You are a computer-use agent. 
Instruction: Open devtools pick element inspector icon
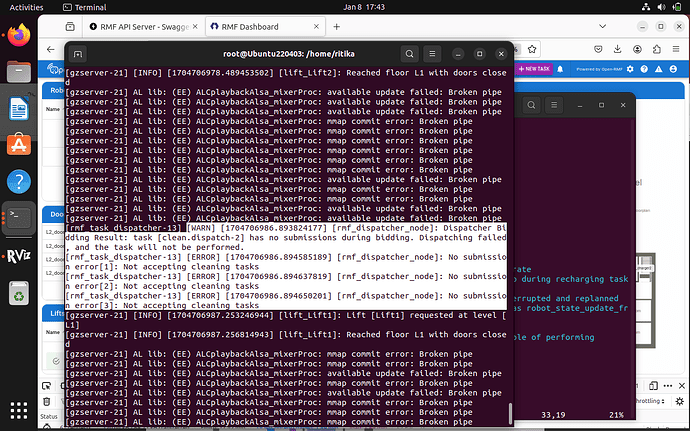point(47,386)
